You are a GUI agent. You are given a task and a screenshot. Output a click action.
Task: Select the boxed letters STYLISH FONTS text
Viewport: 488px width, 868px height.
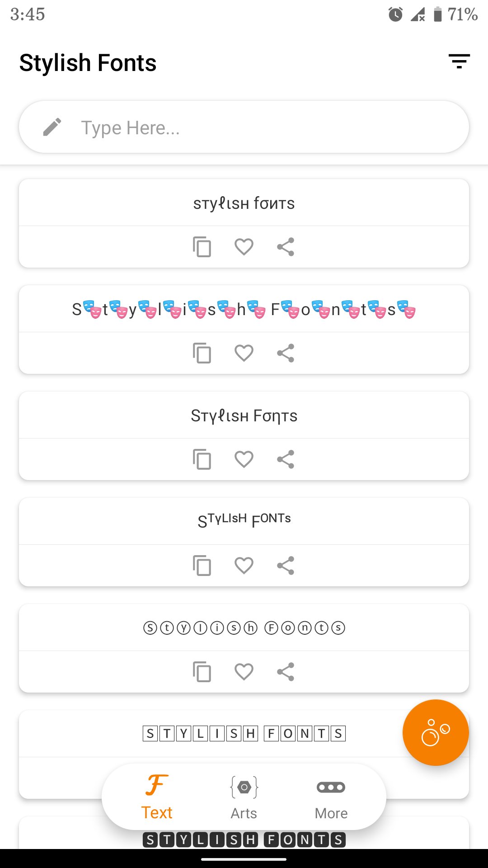pos(244,733)
